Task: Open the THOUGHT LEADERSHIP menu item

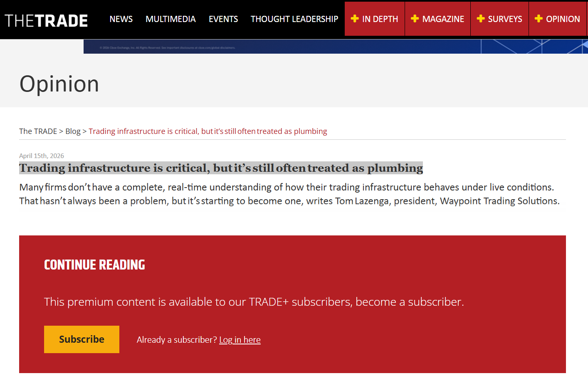Action: (x=294, y=19)
